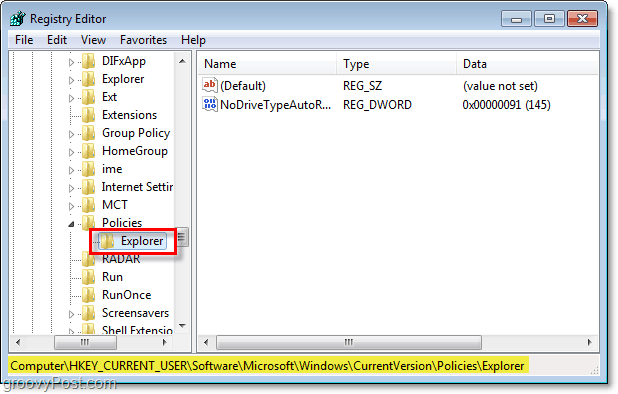Select the HomeGroup key label
Viewport: 618px width, 394px height.
(x=135, y=151)
